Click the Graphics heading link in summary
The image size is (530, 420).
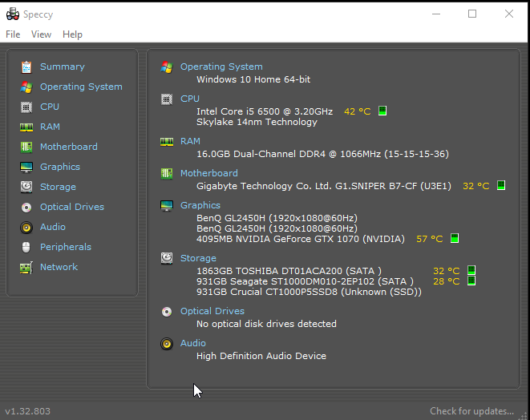[200, 205]
